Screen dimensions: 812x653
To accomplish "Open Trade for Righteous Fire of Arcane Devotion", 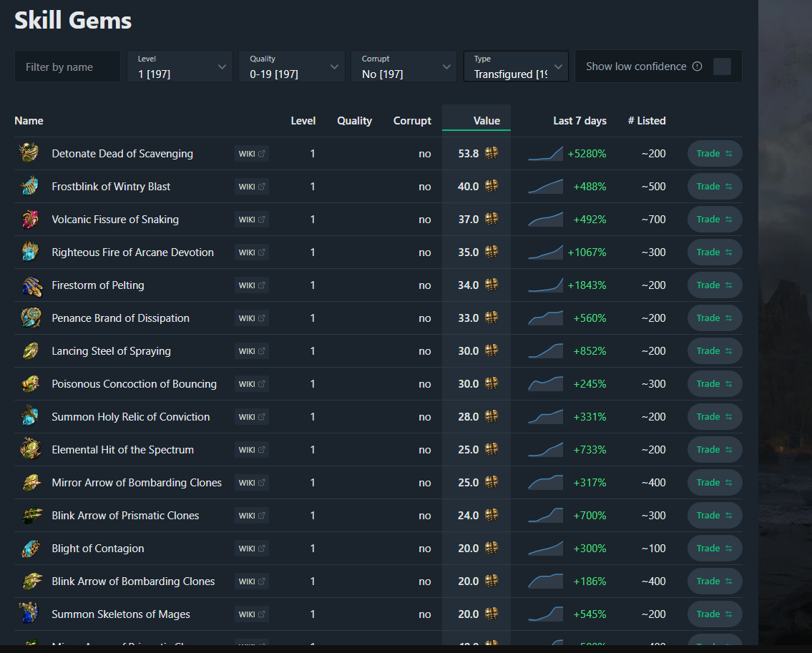I will click(715, 252).
